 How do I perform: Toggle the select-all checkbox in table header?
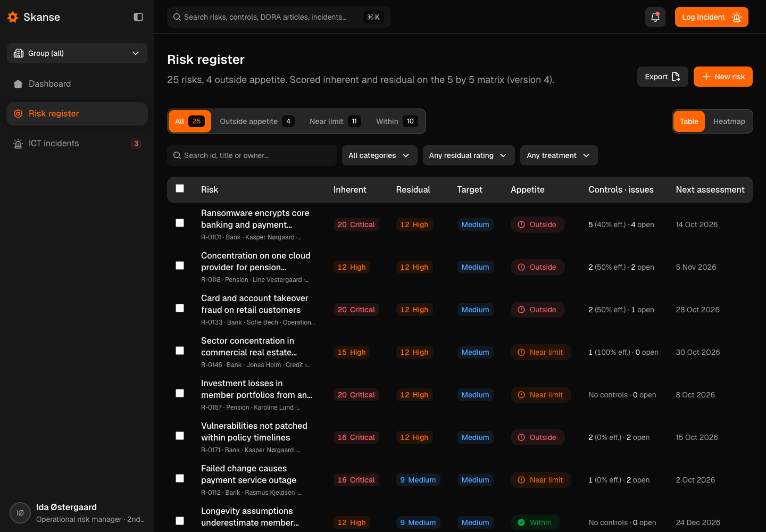coord(180,188)
